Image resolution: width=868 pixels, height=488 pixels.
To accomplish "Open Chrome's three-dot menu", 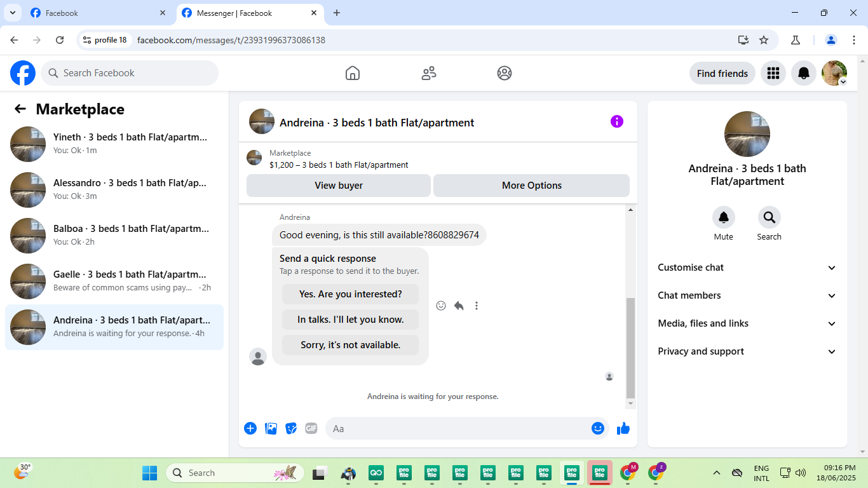I will (854, 40).
